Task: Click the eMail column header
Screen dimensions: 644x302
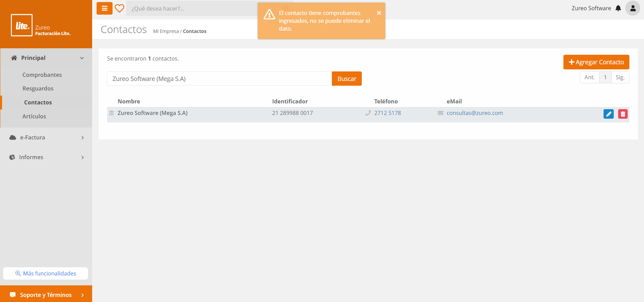Action: pyautogui.click(x=454, y=101)
